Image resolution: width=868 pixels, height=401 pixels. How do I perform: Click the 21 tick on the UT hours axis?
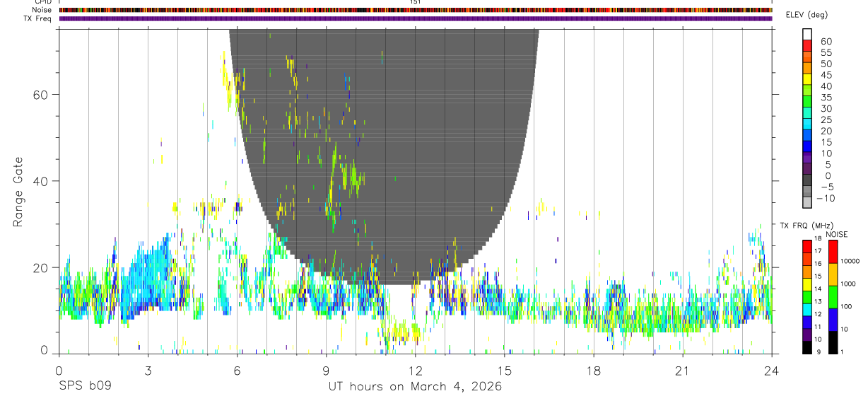[682, 371]
